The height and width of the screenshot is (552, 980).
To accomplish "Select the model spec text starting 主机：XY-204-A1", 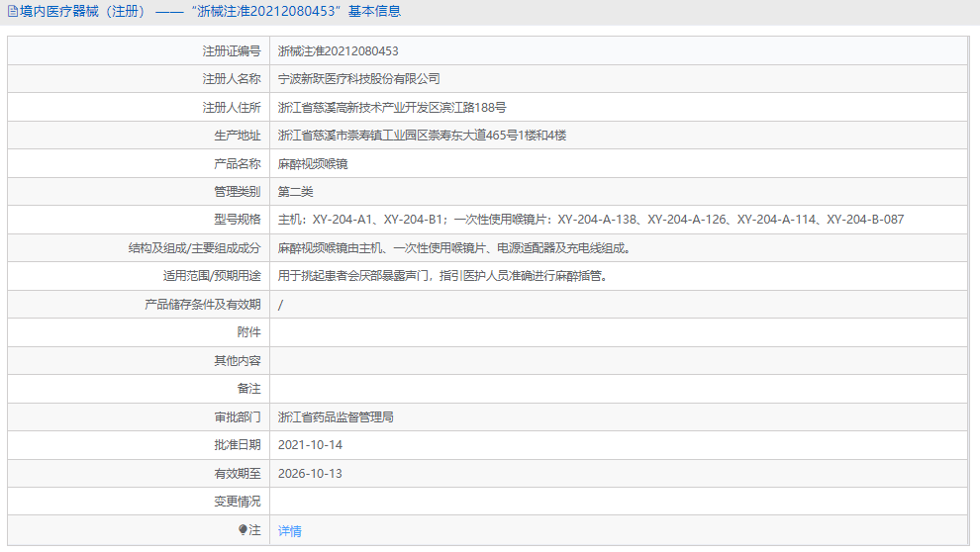I will point(591,220).
